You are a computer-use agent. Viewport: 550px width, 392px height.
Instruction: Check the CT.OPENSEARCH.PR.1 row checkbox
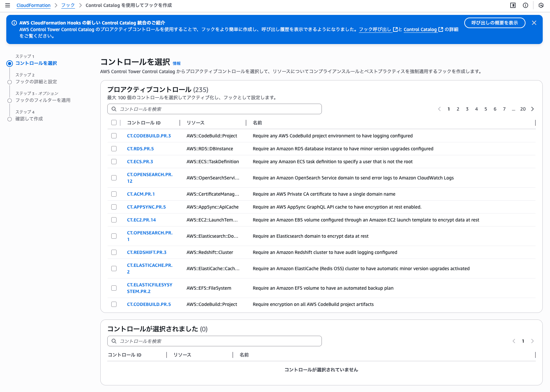point(114,236)
